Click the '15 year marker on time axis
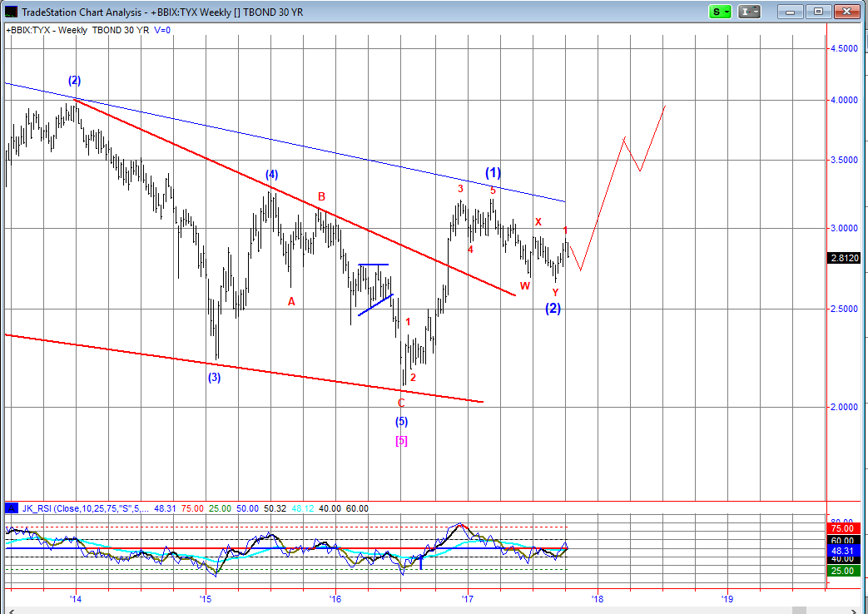The height and width of the screenshot is (614, 868). [206, 598]
